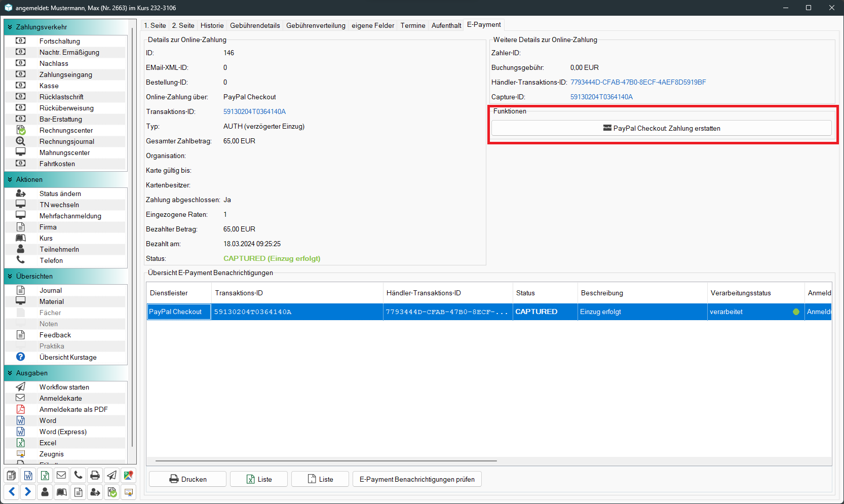Click the notifications table horizontal scrollbar
This screenshot has width=844, height=504.
coord(326,461)
